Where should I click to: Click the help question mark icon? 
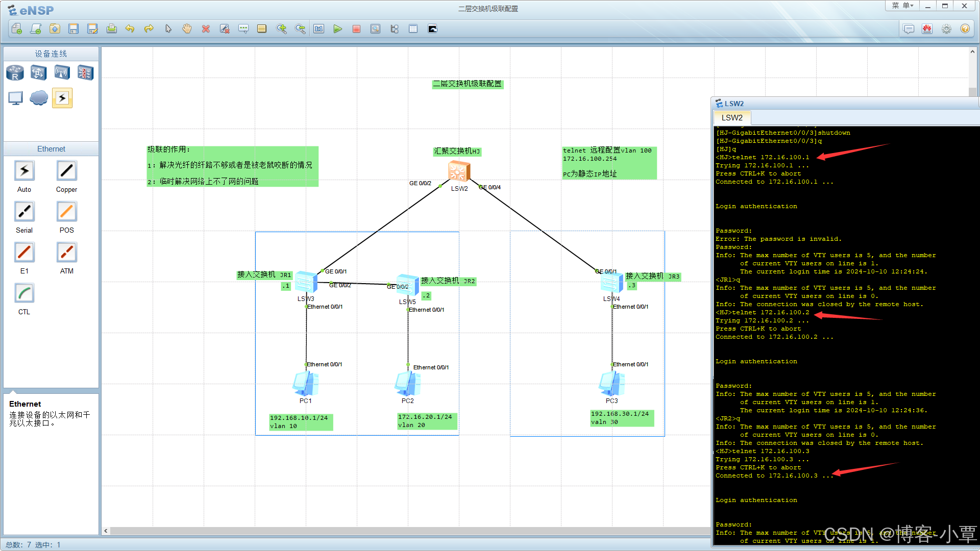click(965, 29)
